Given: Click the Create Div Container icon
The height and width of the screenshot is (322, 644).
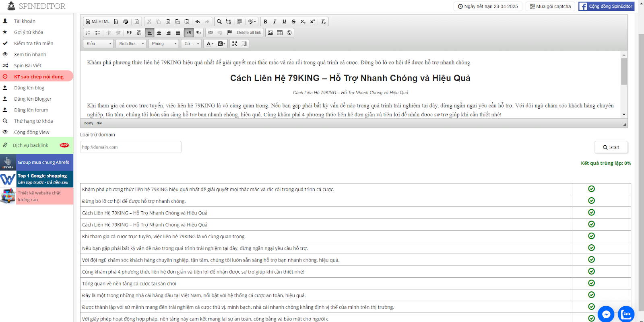Looking at the screenshot, I should click(x=138, y=33).
